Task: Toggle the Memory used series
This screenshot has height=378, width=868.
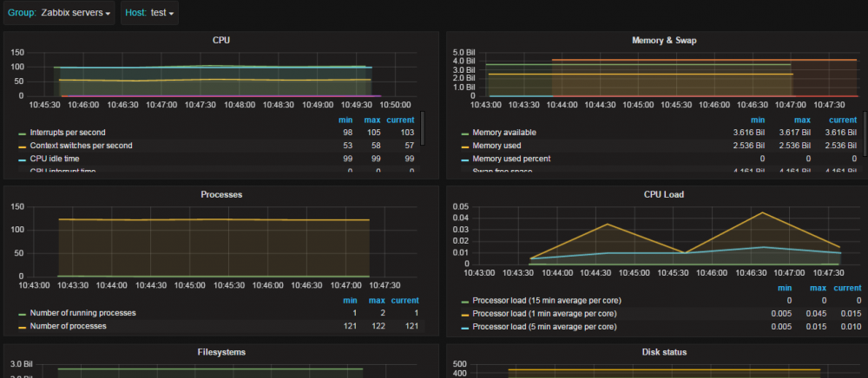Action: [x=496, y=146]
